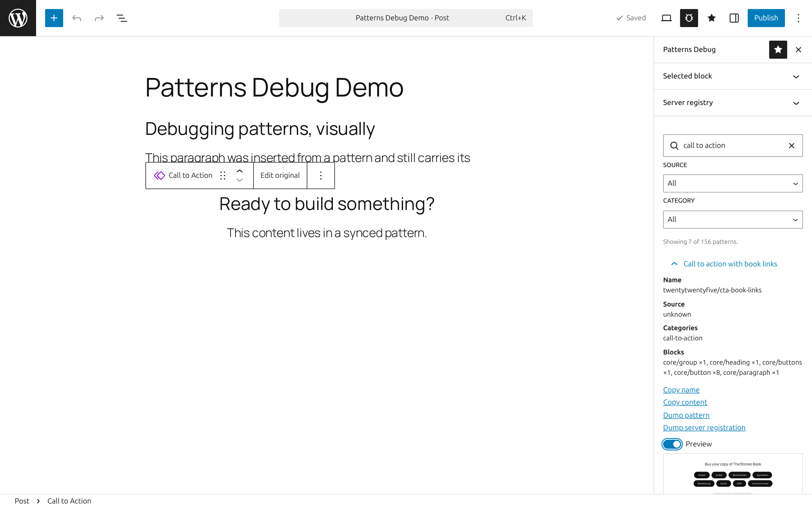Click the 'call-to-action' category value

click(683, 338)
